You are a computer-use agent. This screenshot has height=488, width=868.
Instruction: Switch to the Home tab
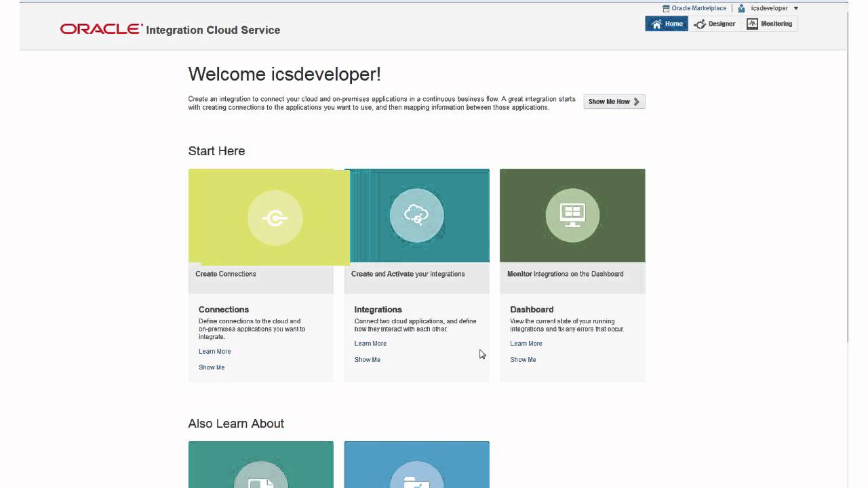click(x=667, y=24)
